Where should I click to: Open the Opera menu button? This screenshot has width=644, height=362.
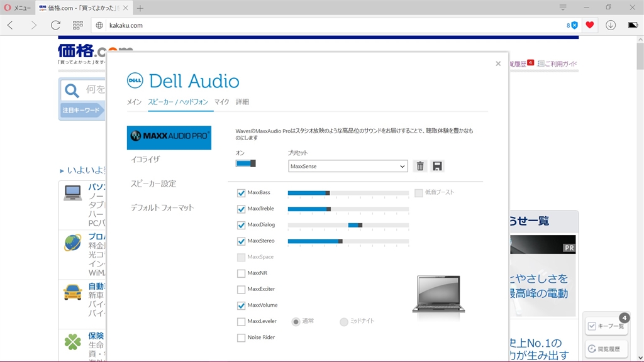[x=17, y=8]
